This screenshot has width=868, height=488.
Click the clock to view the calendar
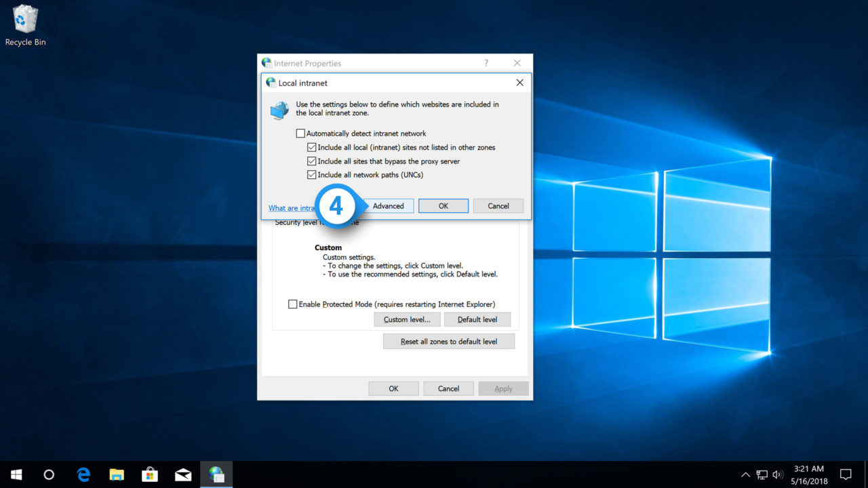pyautogui.click(x=808, y=473)
